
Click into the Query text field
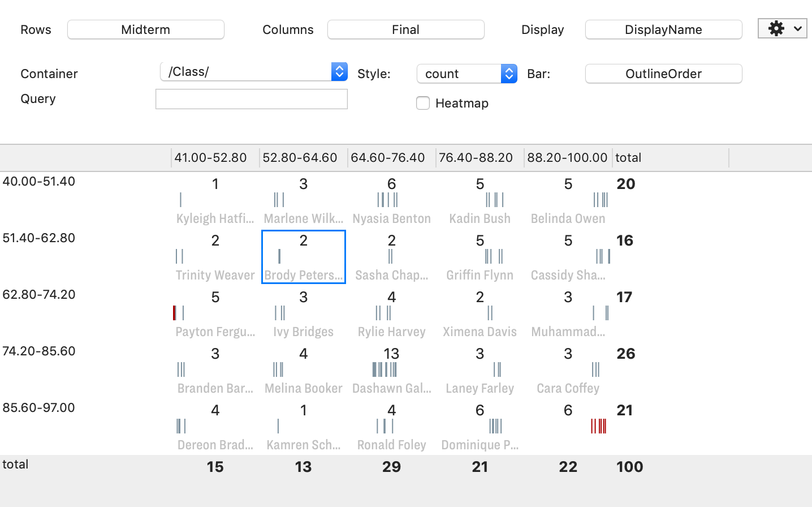[x=251, y=99]
